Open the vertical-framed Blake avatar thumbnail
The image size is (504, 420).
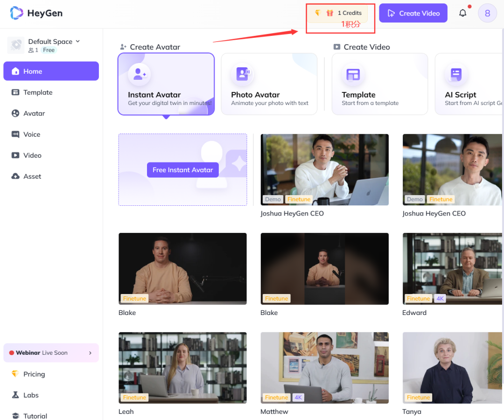[324, 269]
